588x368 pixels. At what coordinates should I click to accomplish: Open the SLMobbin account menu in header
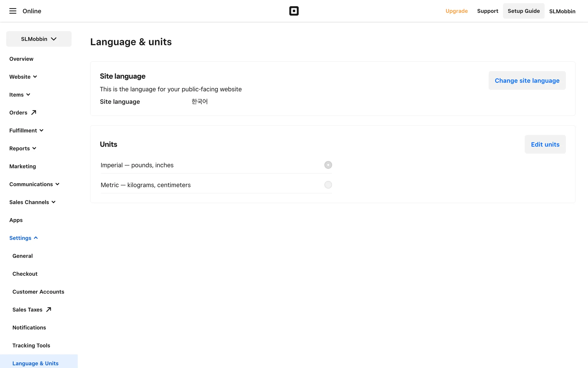562,11
